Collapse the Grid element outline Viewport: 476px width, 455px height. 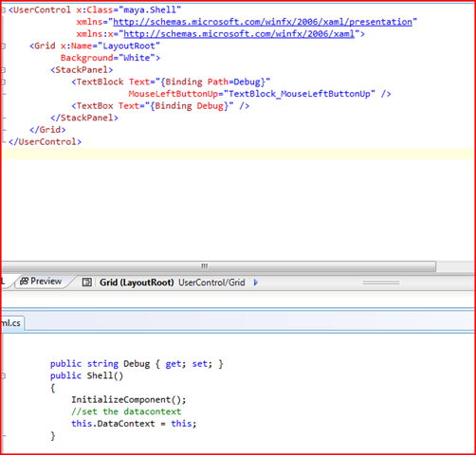[3, 46]
